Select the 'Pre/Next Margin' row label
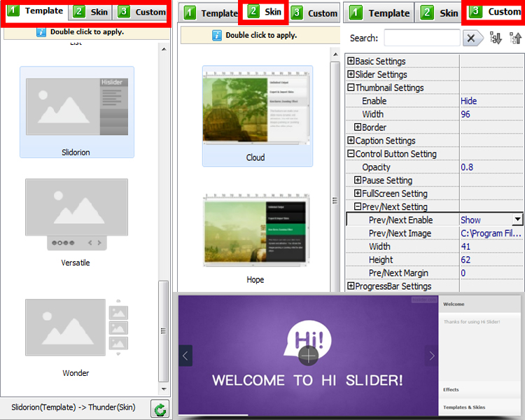The height and width of the screenshot is (420, 525). 398,273
